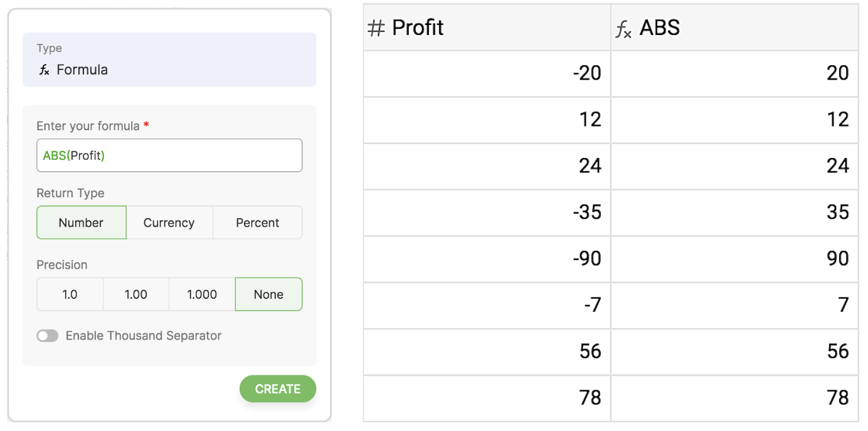Click the hash icon in Profit header

[x=376, y=28]
